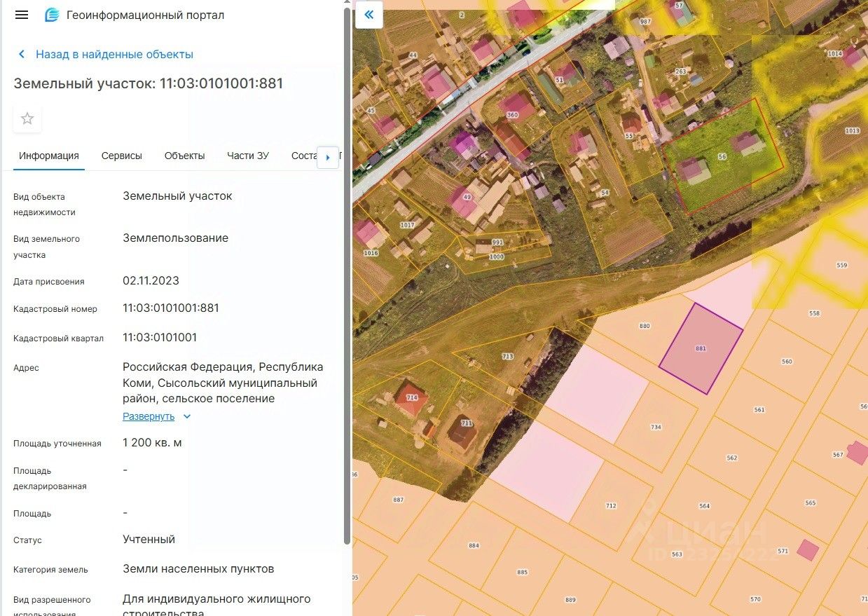Click the parcel title 11:03:0101001:881
Viewport: 868px width, 616px height.
[x=149, y=83]
